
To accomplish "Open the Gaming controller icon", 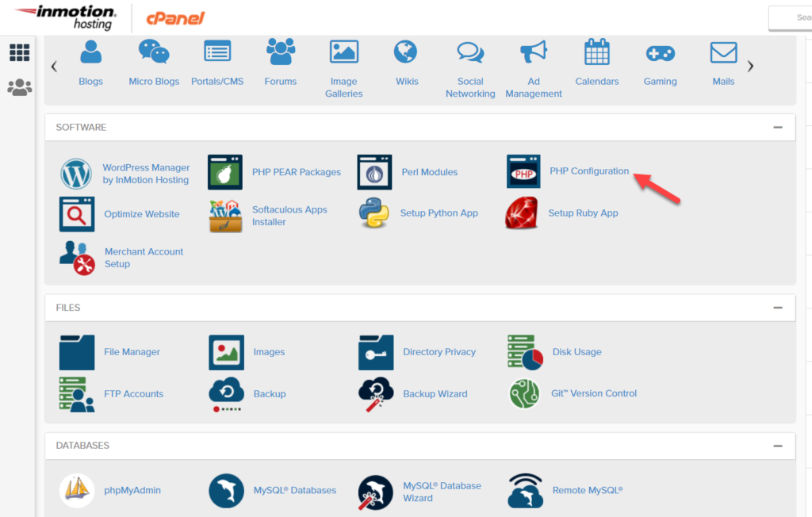I will tap(661, 53).
